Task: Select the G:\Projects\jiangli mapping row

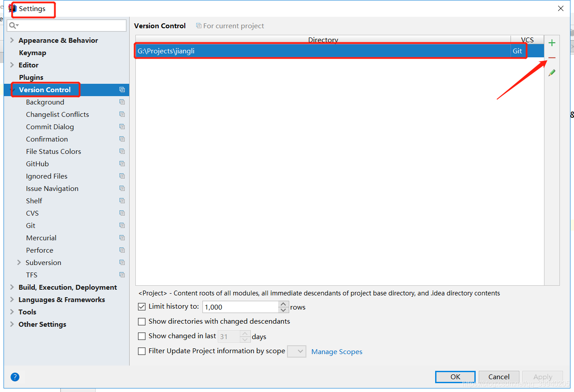Action: pos(309,51)
